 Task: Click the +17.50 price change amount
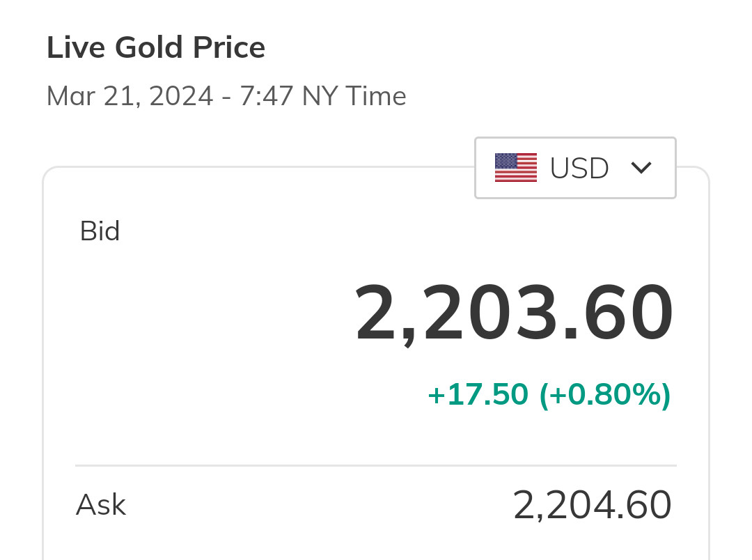pos(478,395)
